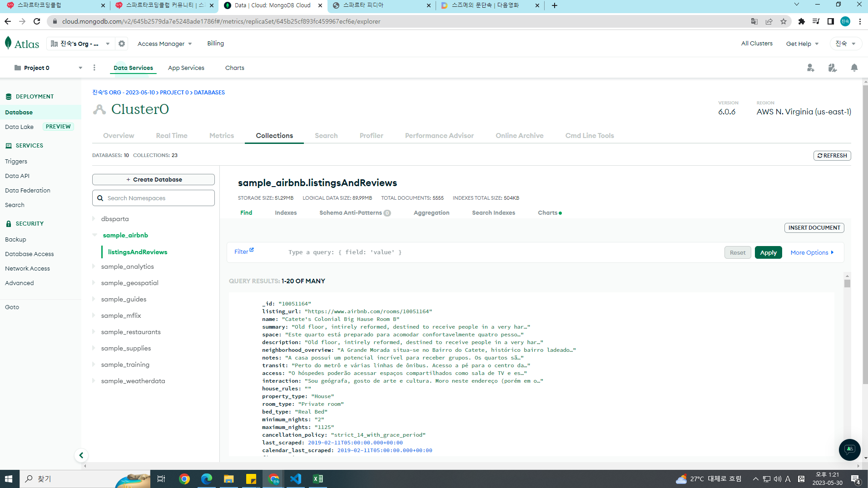868x488 pixels.
Task: Open organization selector dropdown
Action: (80, 44)
